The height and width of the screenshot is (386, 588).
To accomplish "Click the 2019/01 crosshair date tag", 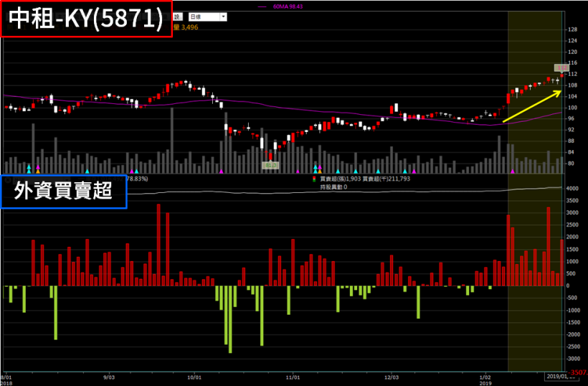I will [x=560, y=376].
